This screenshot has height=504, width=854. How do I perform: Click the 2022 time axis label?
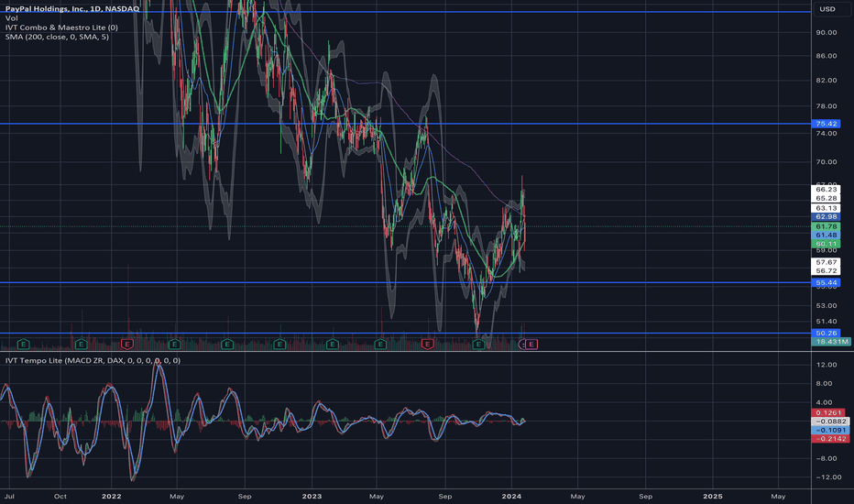[111, 497]
